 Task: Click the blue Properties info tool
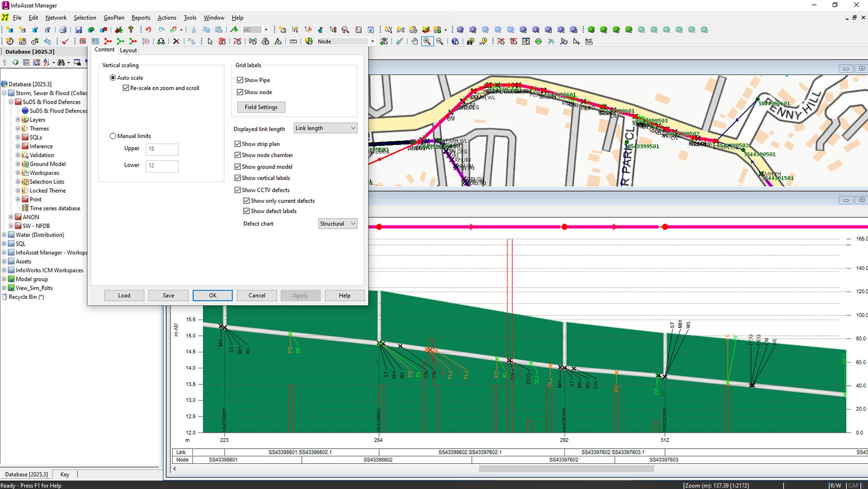click(x=455, y=42)
